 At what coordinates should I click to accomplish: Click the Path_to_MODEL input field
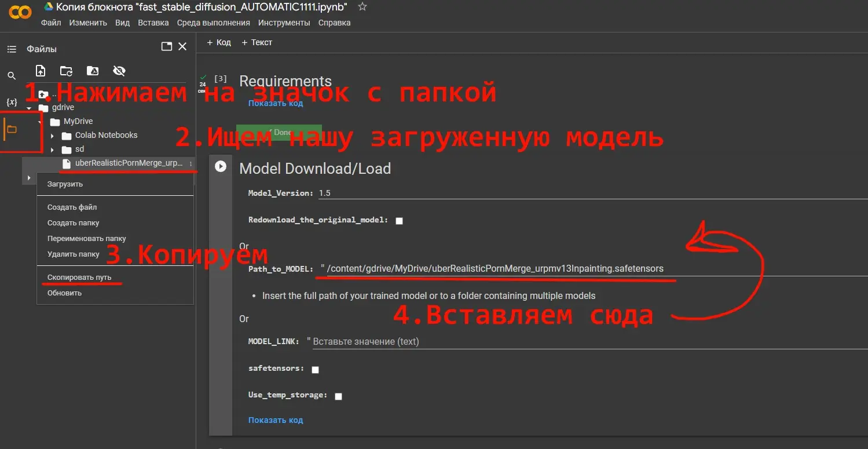point(597,268)
